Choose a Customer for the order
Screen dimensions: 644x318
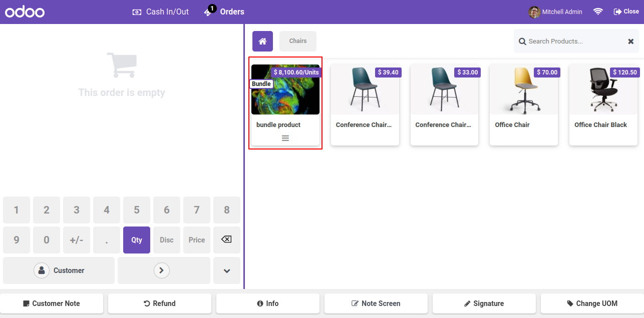click(x=59, y=270)
